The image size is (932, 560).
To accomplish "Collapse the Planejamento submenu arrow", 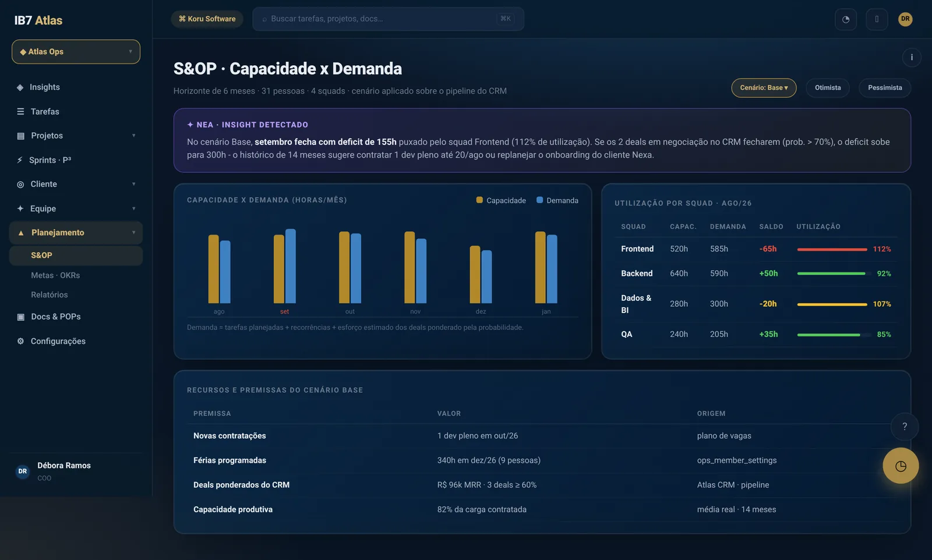I will click(x=133, y=233).
